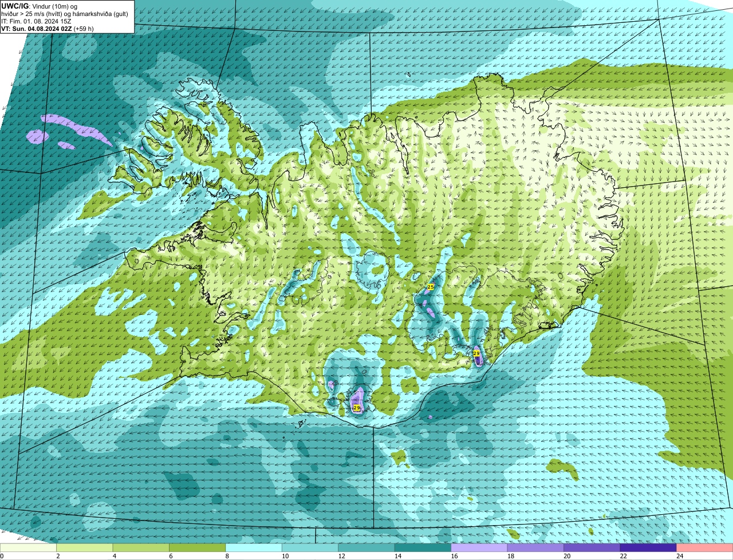
Task: Click the "4" tick label on the scale
Action: 115,556
